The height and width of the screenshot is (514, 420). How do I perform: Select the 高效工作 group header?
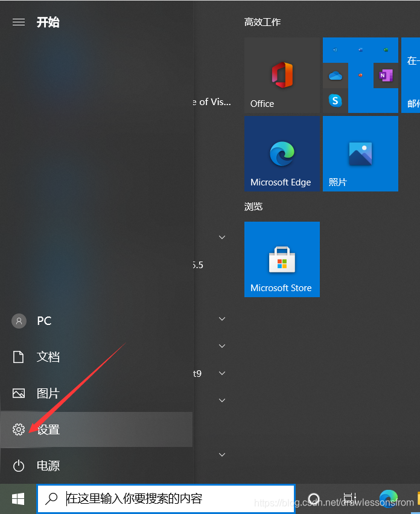(262, 22)
